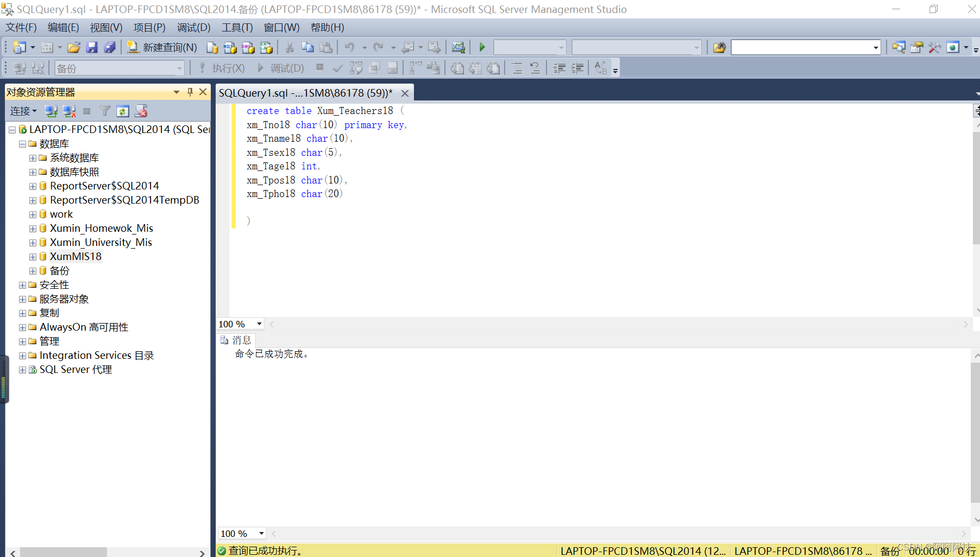This screenshot has width=980, height=557.
Task: Expand the XumMIS18 database node
Action: [33, 257]
